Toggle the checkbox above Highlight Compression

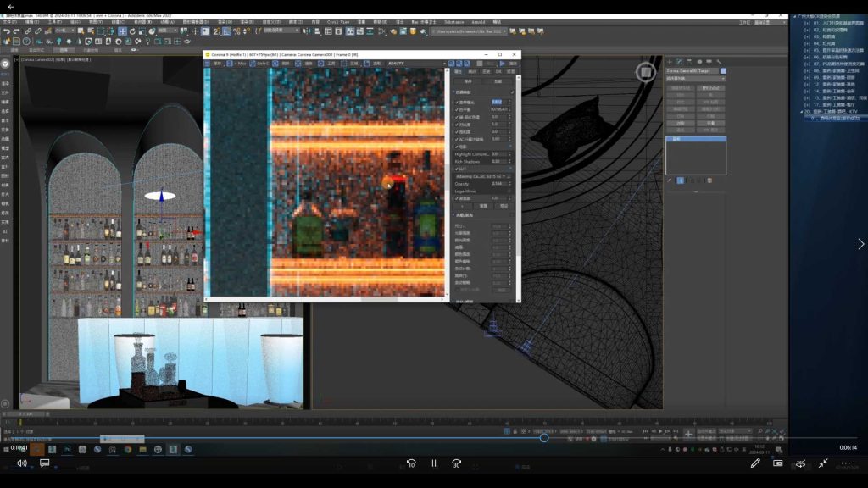tap(457, 147)
